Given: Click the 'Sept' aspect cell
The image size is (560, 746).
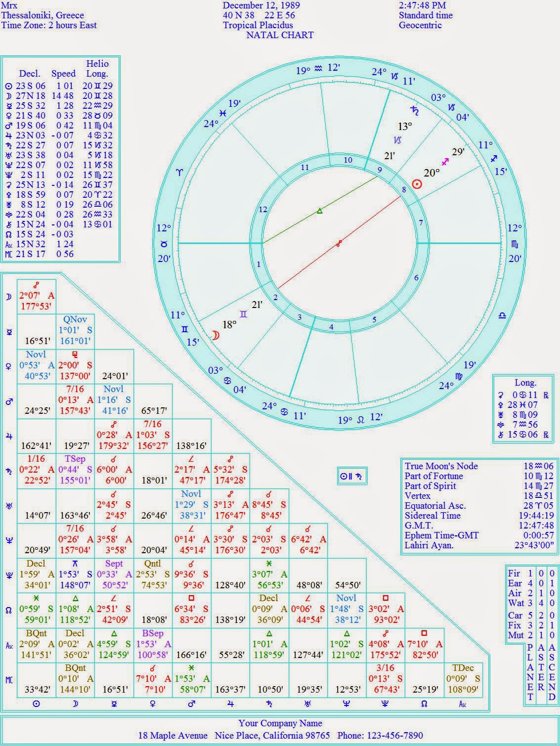Looking at the screenshot, I should click(x=114, y=575).
